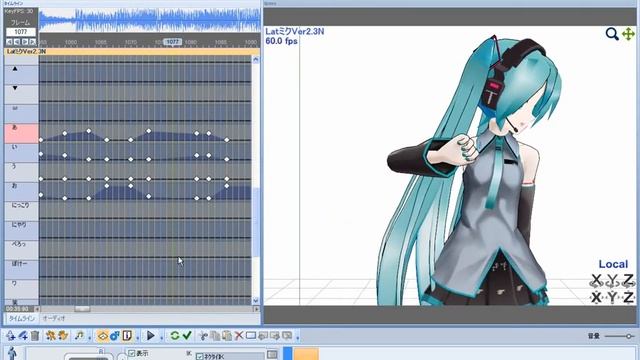Click the green four-arrow move view icon
Screen dimensions: 640x360
628,34
